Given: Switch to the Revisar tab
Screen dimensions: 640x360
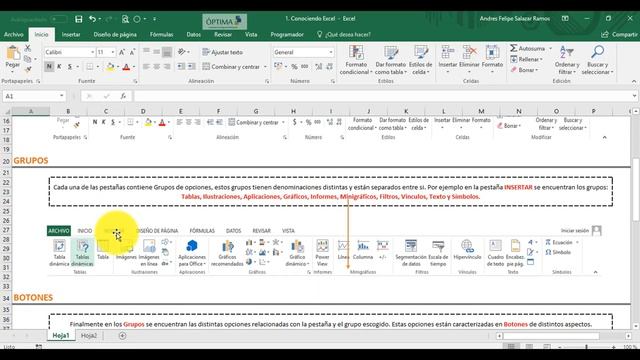Looking at the screenshot, I should point(223,35).
